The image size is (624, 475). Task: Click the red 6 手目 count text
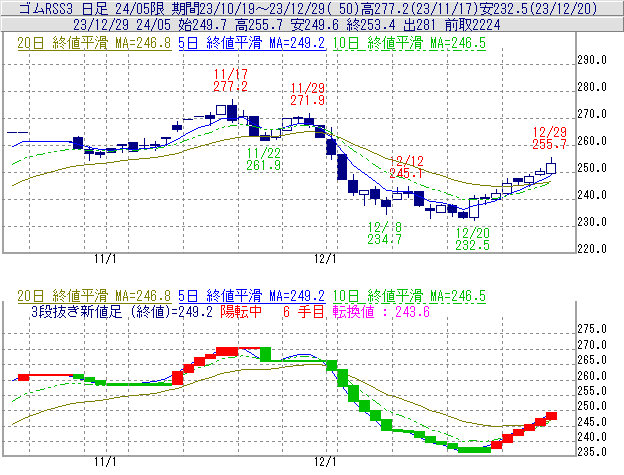click(304, 311)
